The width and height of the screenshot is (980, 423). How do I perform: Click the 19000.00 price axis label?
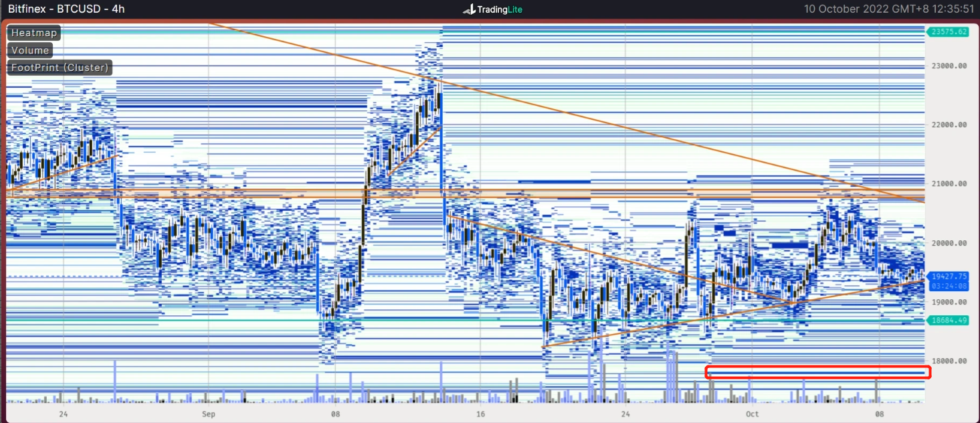(949, 303)
